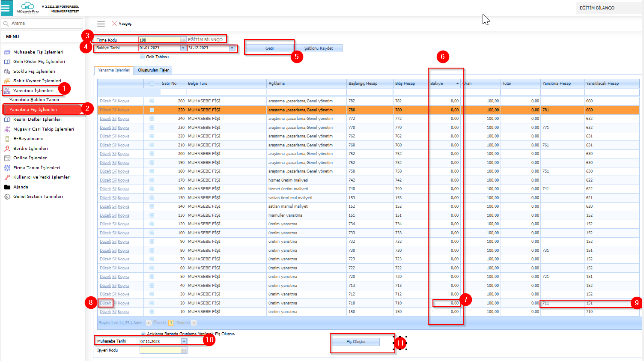Click Fiş Oluştur button
The image size is (644, 361).
(356, 342)
